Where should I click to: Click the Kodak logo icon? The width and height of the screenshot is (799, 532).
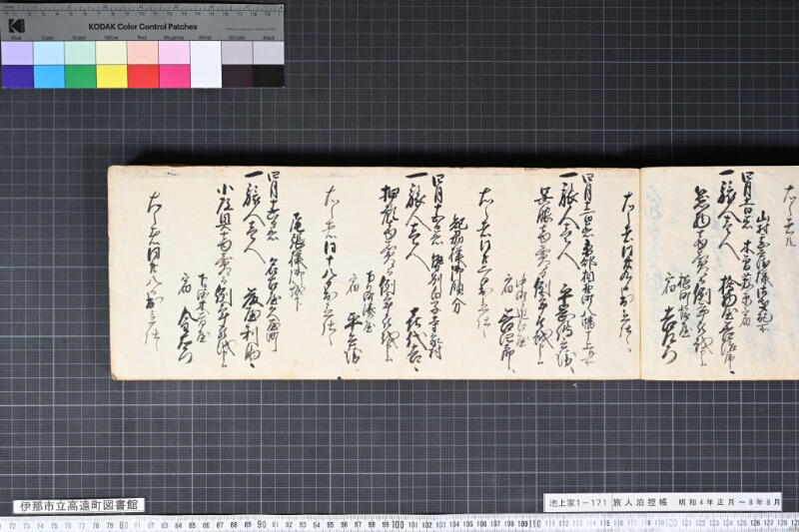point(16,26)
